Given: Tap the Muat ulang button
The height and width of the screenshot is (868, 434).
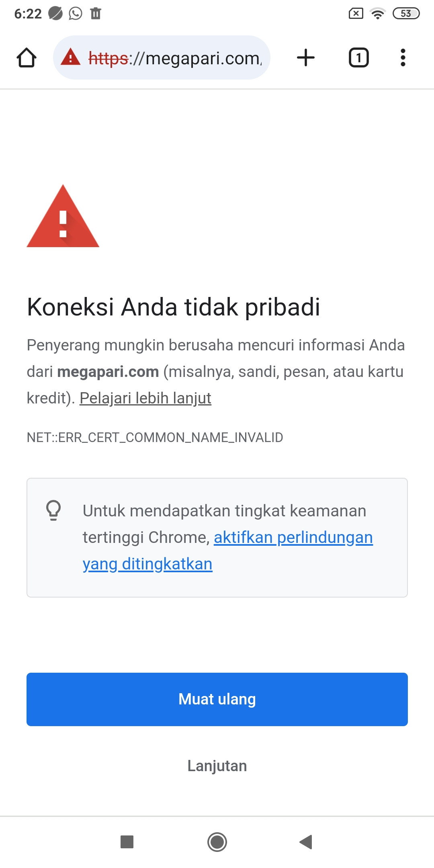Looking at the screenshot, I should 217,699.
